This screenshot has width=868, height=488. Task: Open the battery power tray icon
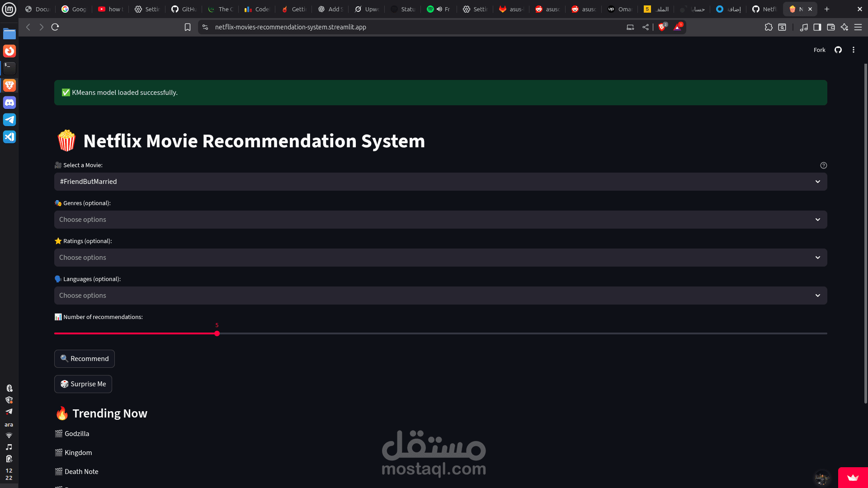[9, 459]
